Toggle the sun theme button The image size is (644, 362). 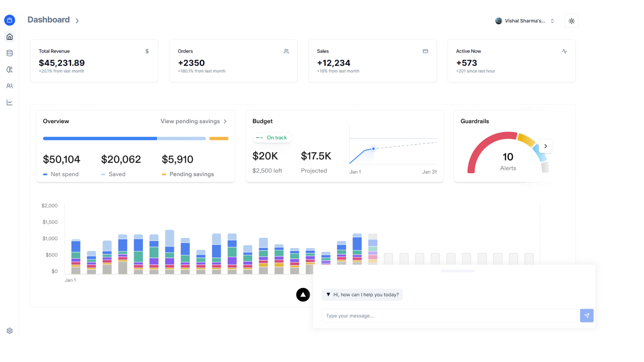point(572,21)
